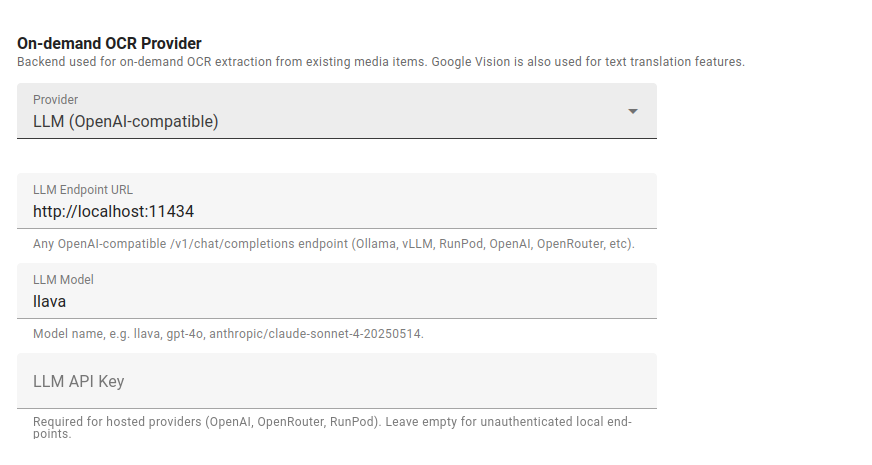872x465 pixels.
Task: Click the http://localhost:11434 URL text
Action: pos(113,212)
